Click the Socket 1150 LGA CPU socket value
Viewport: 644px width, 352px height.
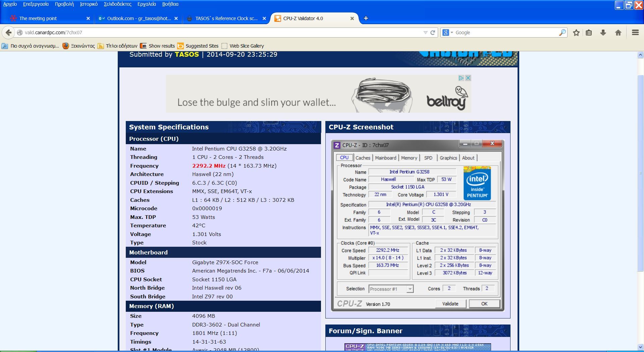214,280
